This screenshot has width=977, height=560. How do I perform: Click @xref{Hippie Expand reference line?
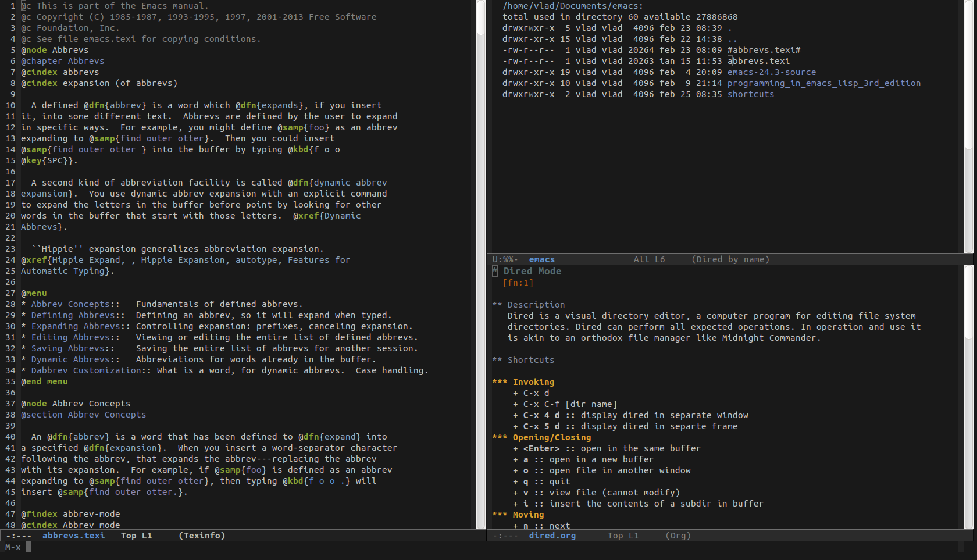point(186,260)
